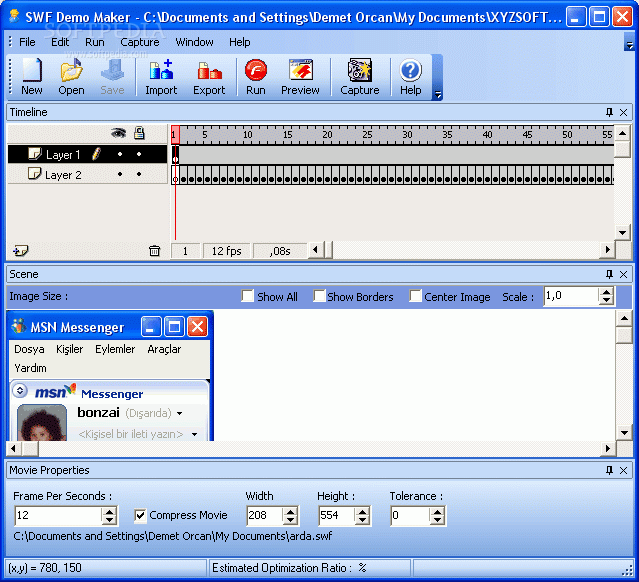Click the Scene vertical scrollbar thumb
This screenshot has height=582, width=639.
tap(624, 335)
